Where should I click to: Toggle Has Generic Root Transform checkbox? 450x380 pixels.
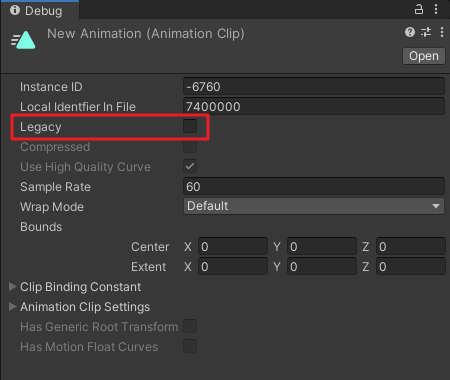click(190, 326)
